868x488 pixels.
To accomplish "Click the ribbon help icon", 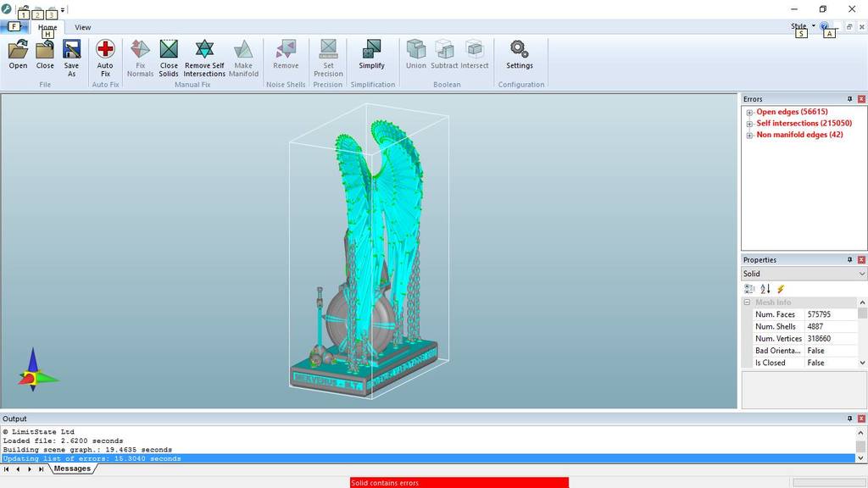I will click(824, 26).
